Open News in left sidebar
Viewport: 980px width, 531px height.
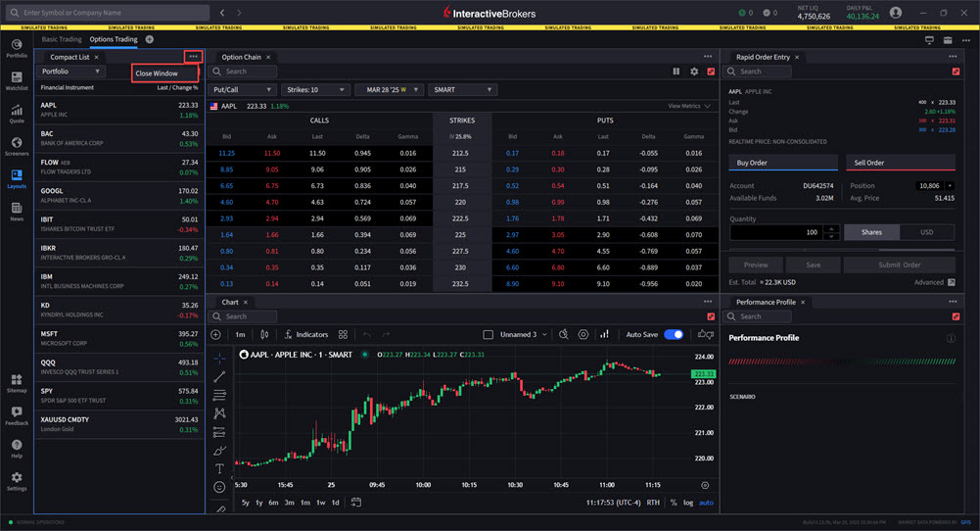coord(17,212)
